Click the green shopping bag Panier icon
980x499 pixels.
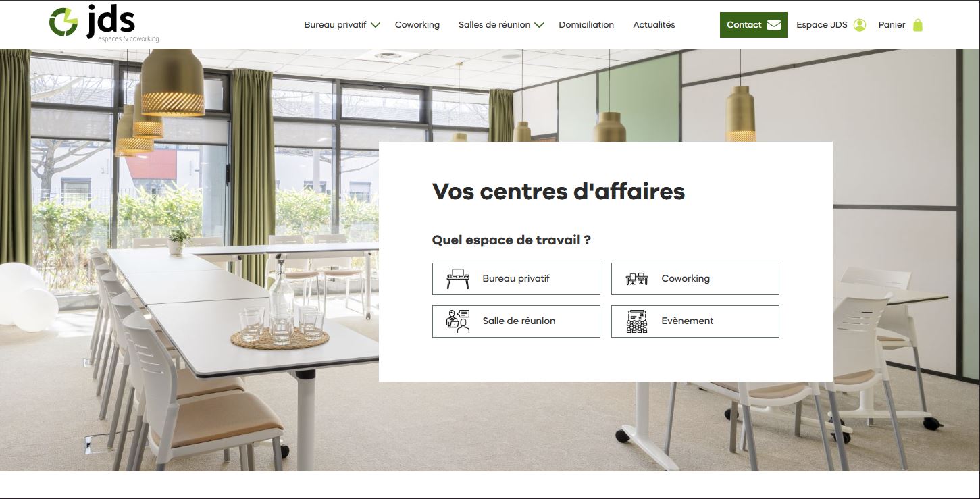point(918,25)
